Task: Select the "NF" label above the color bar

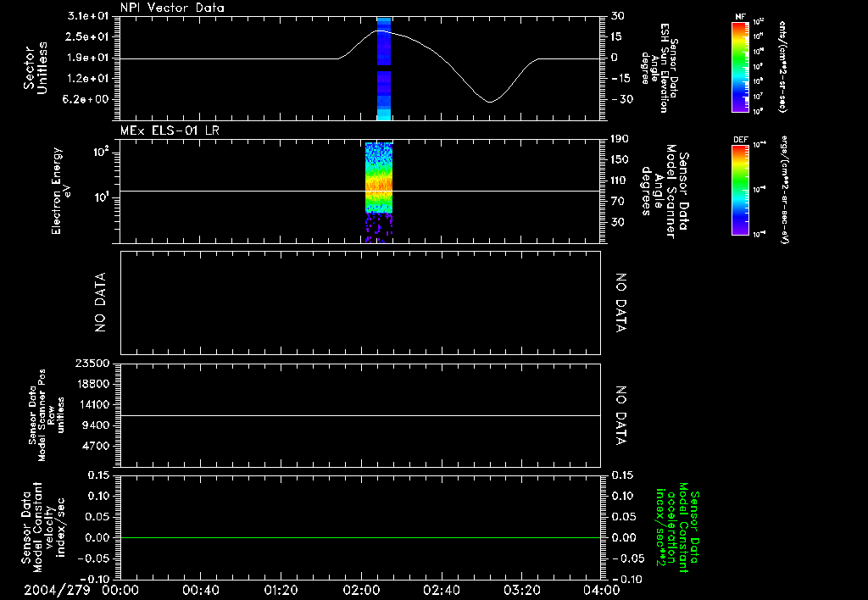Action: tap(740, 17)
